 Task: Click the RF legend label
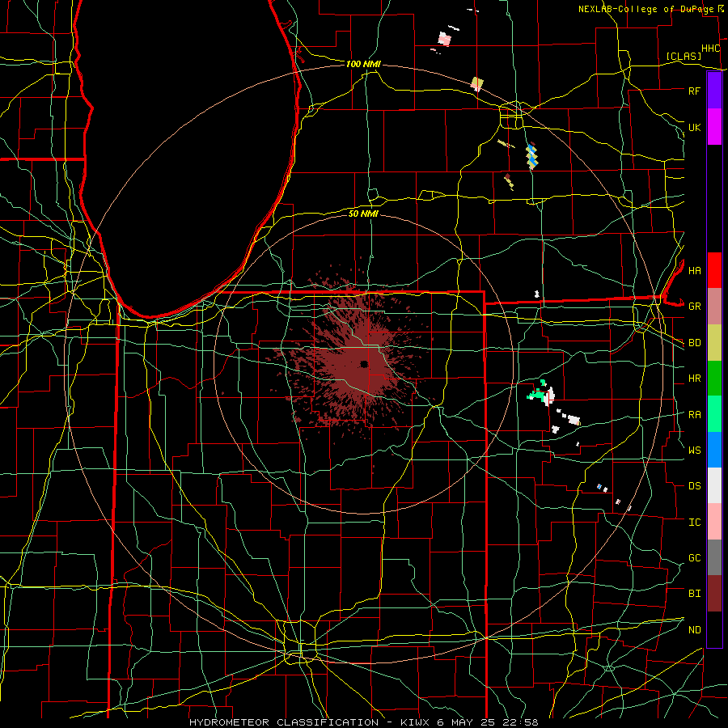coord(694,91)
